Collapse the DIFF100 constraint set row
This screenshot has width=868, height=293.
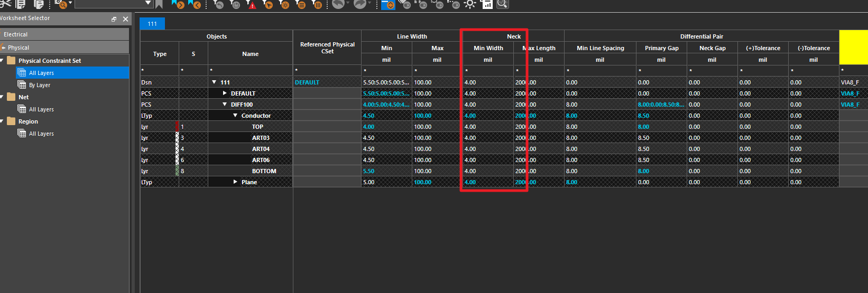[225, 105]
